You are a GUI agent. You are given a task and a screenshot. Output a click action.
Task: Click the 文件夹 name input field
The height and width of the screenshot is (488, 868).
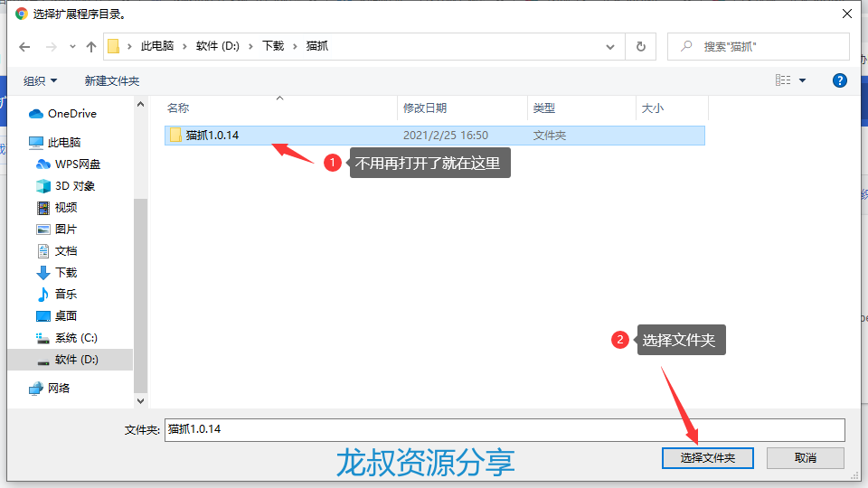point(505,430)
